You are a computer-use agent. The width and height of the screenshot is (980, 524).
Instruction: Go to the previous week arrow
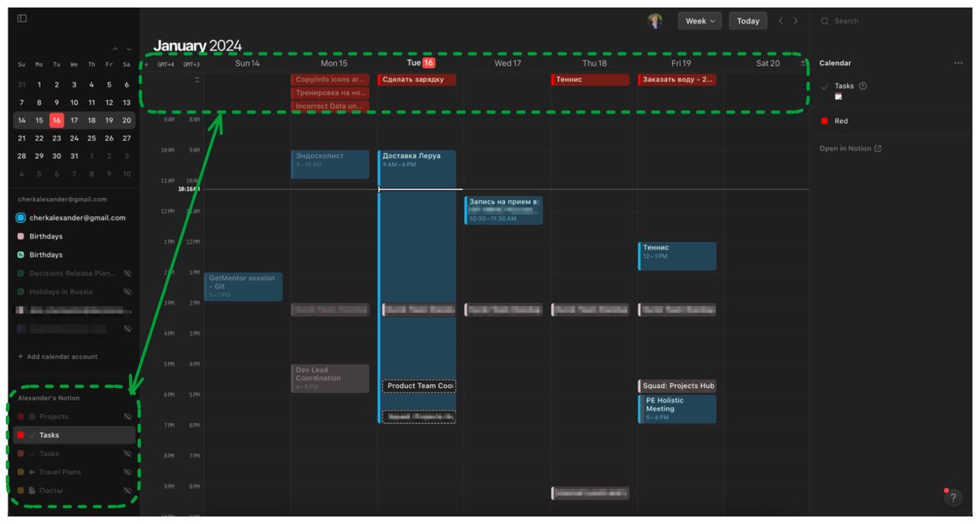pyautogui.click(x=781, y=21)
